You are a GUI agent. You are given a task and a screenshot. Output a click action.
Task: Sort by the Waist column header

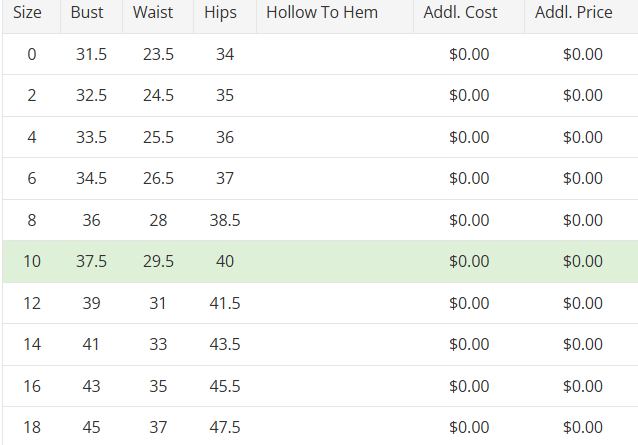tap(153, 14)
